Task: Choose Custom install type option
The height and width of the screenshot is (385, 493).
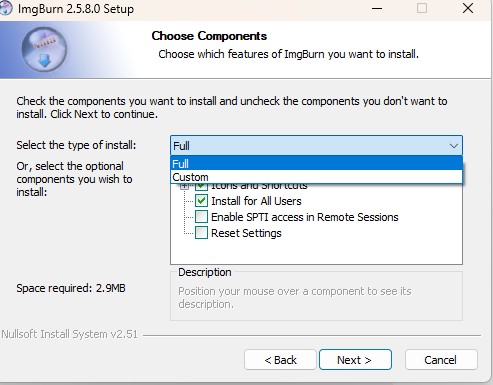Action: tap(316, 177)
